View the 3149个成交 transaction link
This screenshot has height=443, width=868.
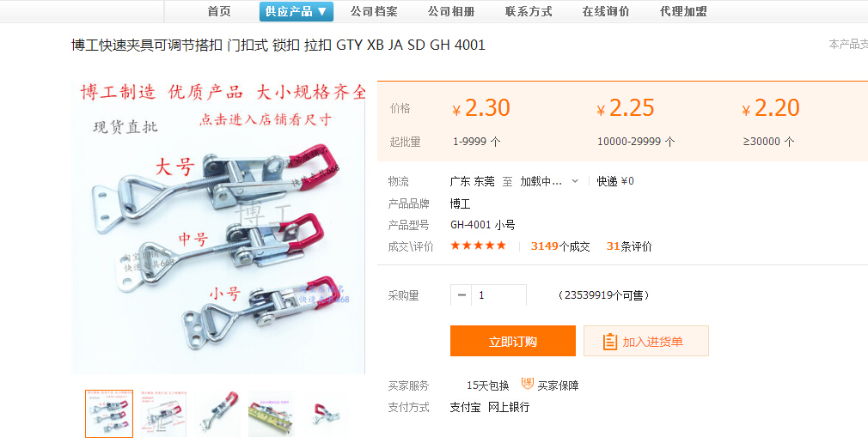point(560,246)
